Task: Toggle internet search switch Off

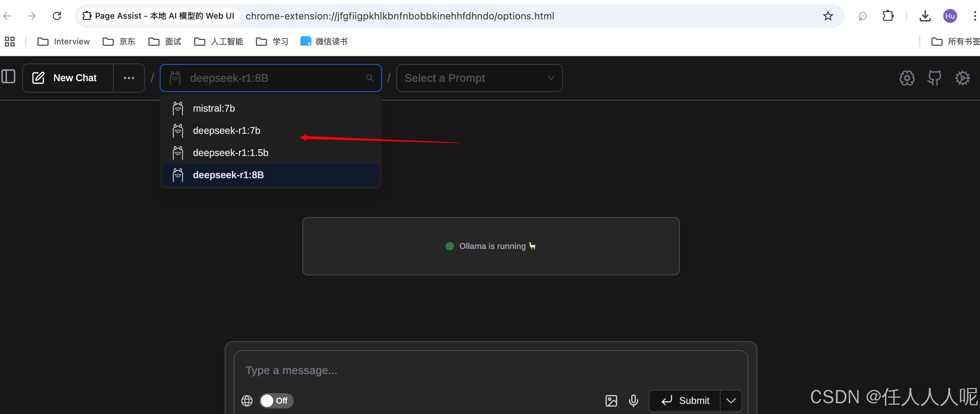Action: [x=276, y=401]
